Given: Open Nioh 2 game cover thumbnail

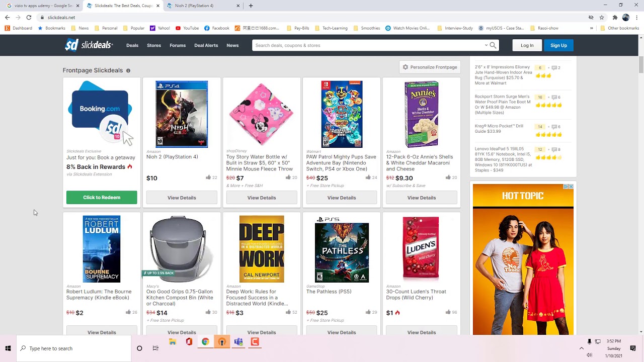Looking at the screenshot, I should click(x=182, y=114).
